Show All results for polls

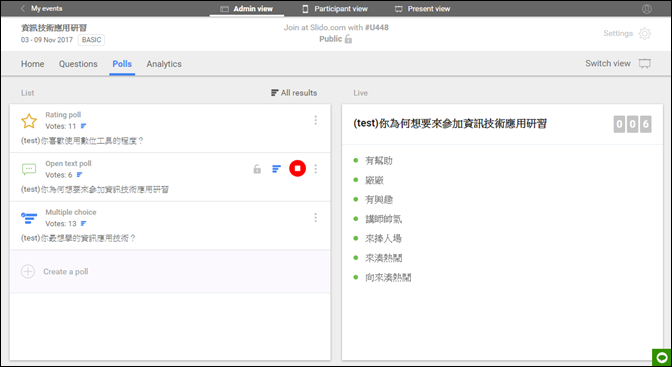(294, 93)
